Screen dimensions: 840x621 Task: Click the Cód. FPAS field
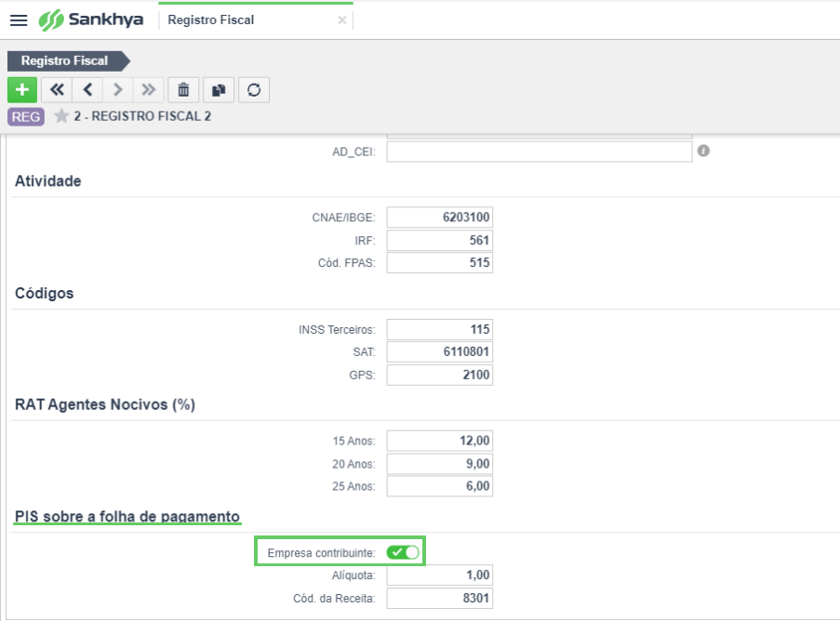439,263
